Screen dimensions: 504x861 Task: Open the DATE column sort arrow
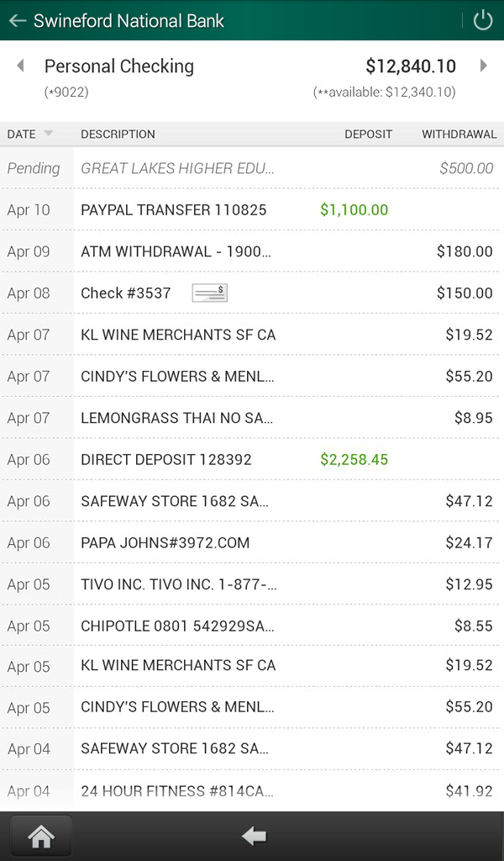pos(50,134)
